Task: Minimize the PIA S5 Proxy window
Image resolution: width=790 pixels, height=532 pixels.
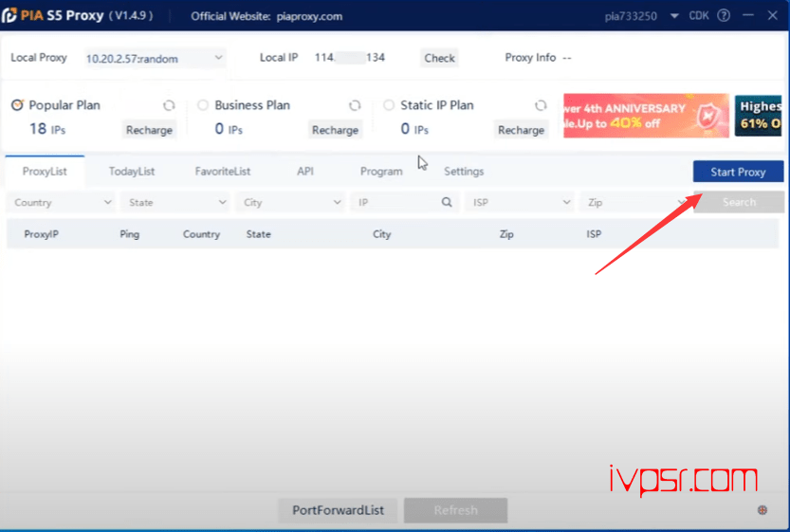Action: (748, 15)
